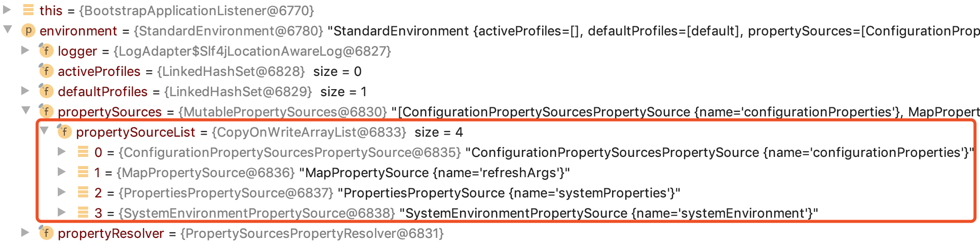Expand the logger field node
980x244 pixels.
point(25,50)
